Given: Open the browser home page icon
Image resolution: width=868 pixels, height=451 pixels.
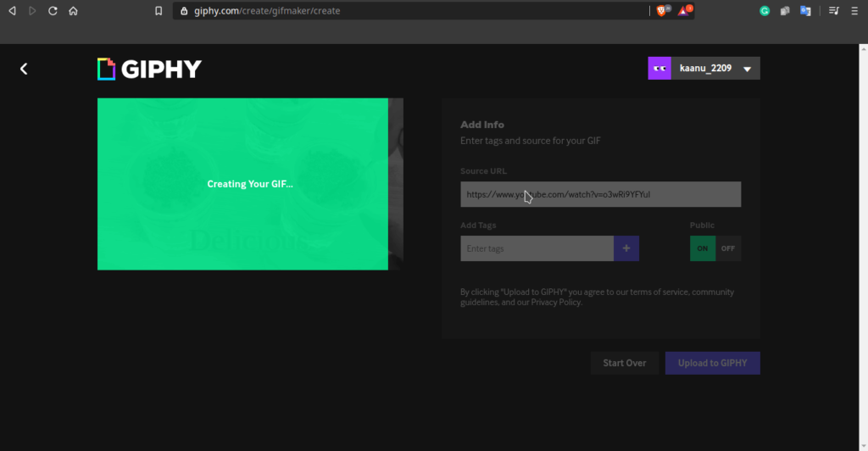Looking at the screenshot, I should coord(73,10).
